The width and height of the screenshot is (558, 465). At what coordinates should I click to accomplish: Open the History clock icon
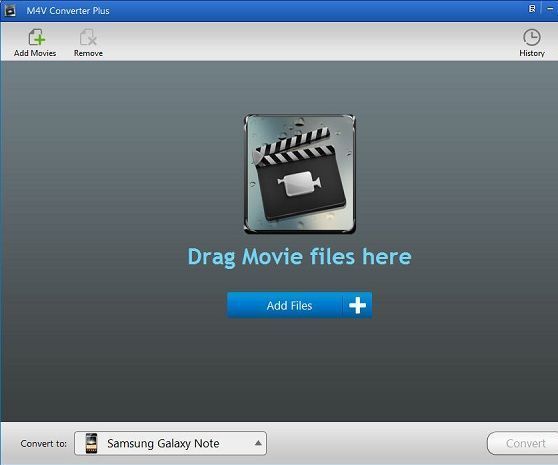532,37
